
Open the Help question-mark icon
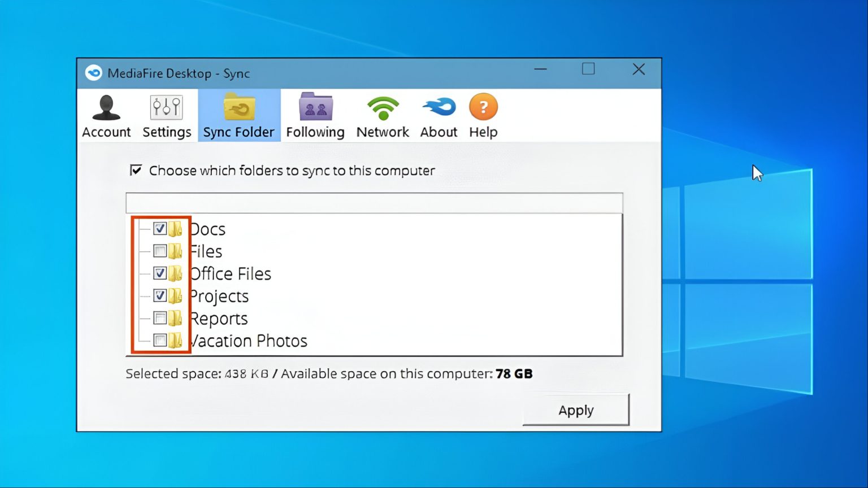483,107
